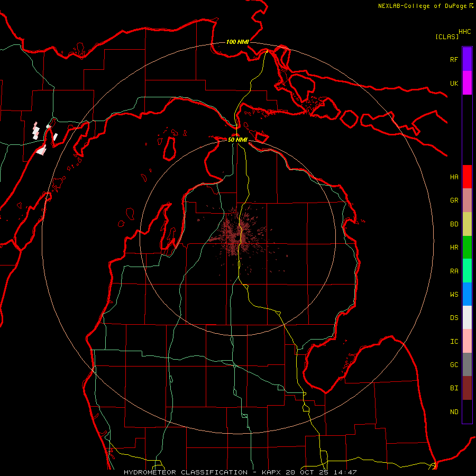
Task: Click the 'ND' legend label
Action: (x=454, y=411)
